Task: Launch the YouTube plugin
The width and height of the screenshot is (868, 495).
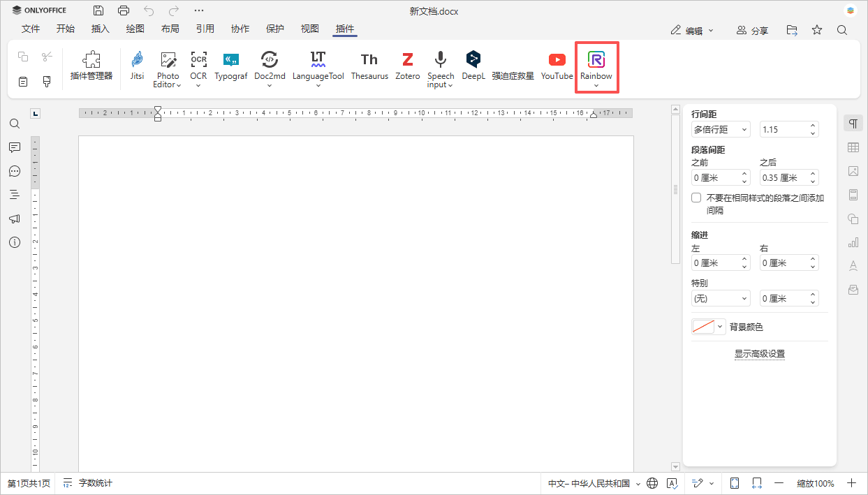Action: [x=557, y=66]
